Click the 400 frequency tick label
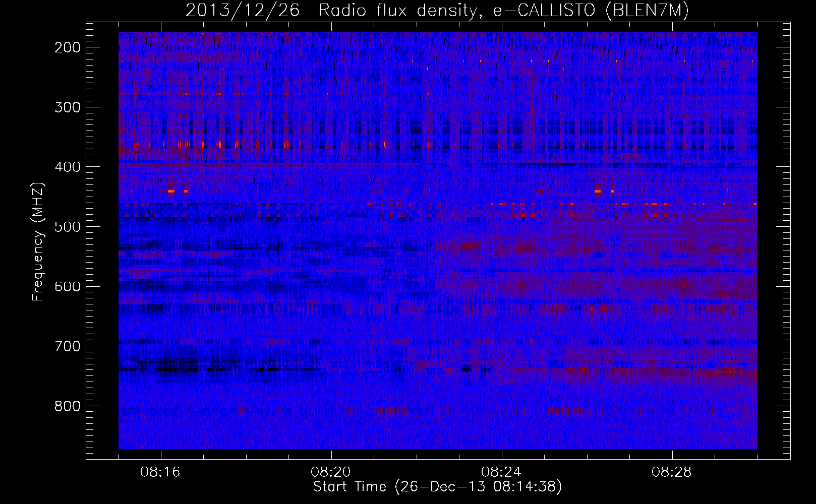 click(67, 167)
